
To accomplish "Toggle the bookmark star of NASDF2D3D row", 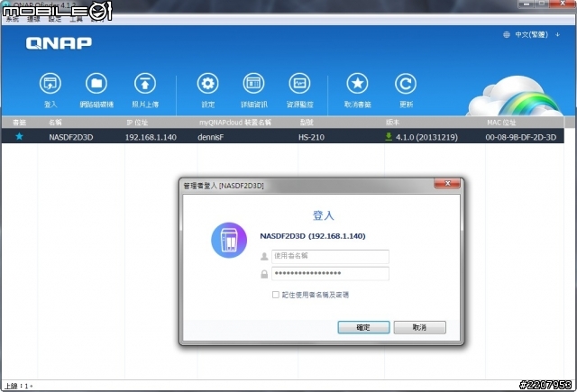I will 19,136.
